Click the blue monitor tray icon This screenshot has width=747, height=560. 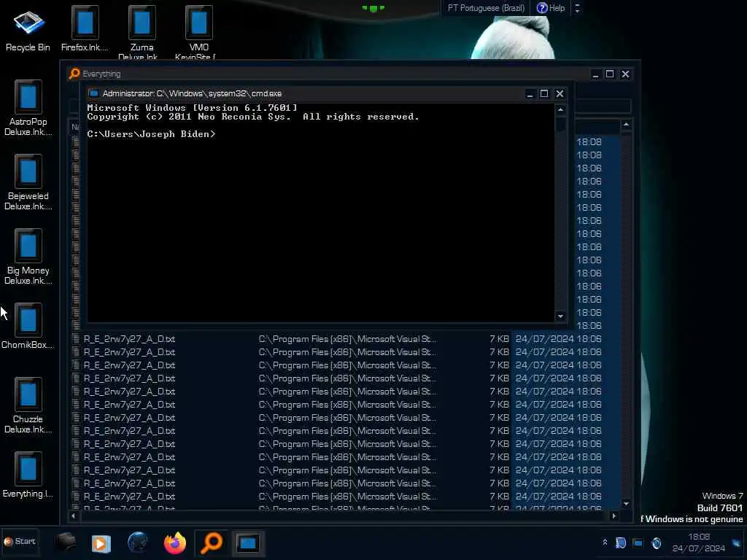[638, 542]
